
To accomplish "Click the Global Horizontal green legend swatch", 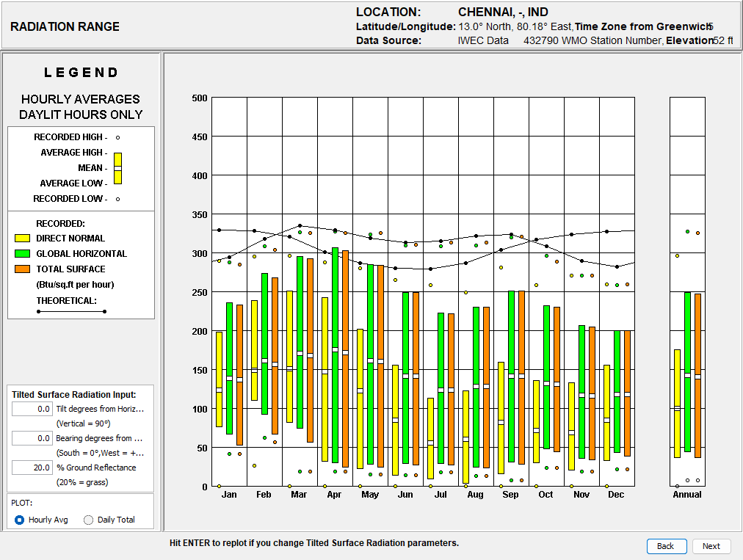I will click(x=22, y=253).
